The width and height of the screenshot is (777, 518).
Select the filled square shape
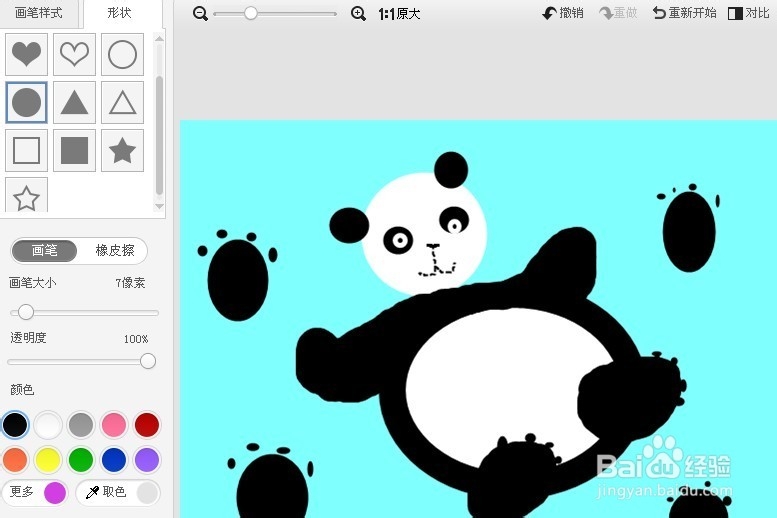74,151
